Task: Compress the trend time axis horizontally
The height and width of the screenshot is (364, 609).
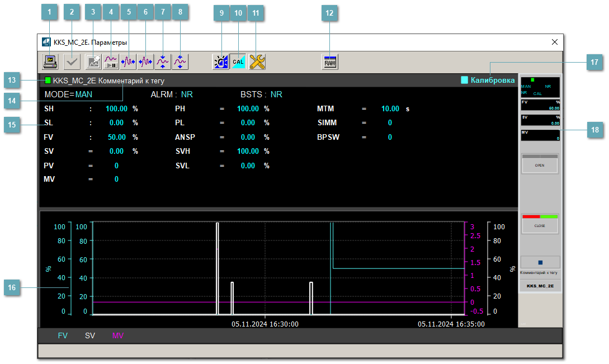Action: 128,62
